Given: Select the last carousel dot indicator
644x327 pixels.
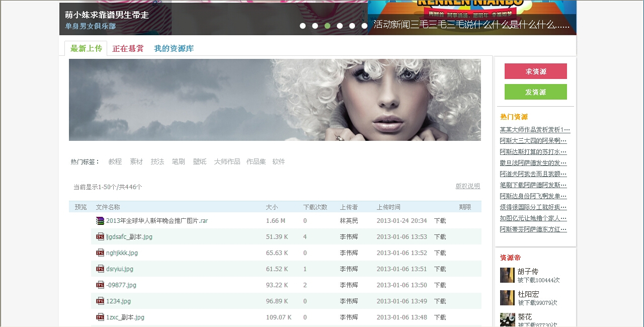Looking at the screenshot, I should coord(364,26).
